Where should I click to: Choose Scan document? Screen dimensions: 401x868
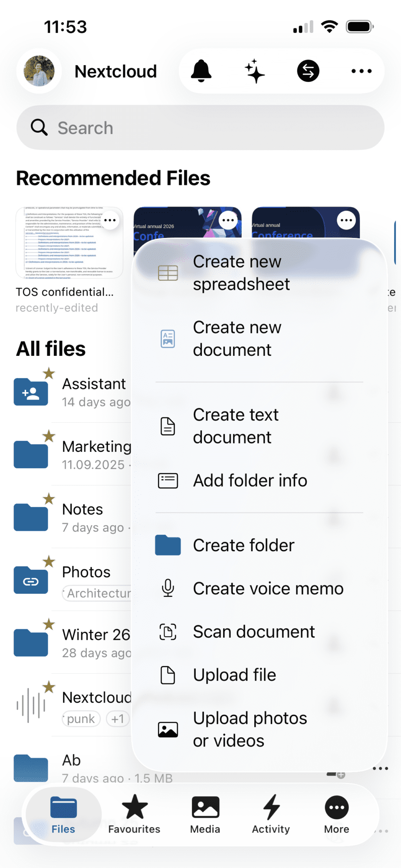[253, 632]
